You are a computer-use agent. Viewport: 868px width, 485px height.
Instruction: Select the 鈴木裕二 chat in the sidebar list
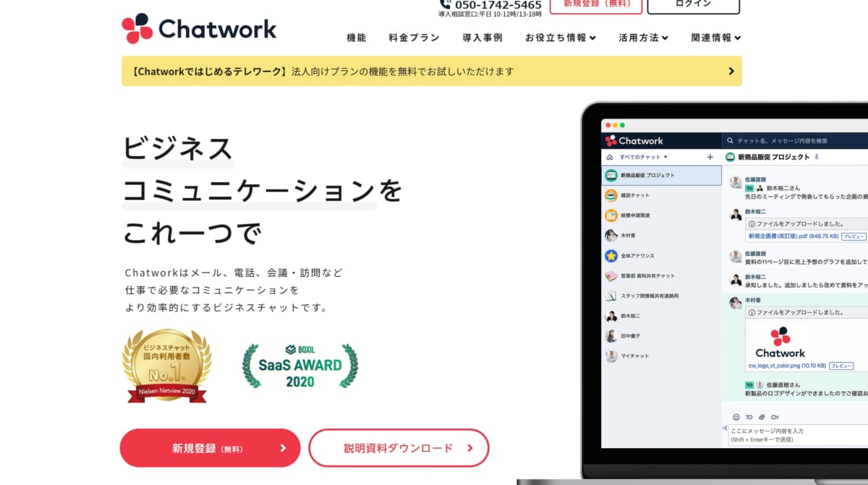point(662,316)
